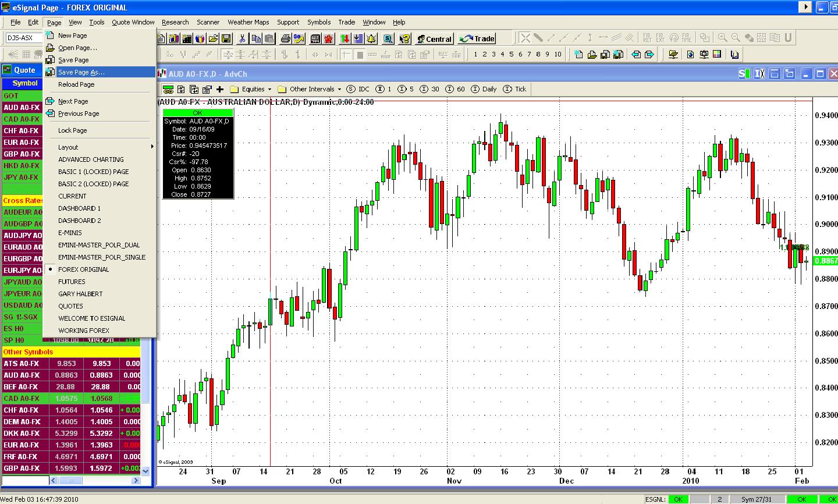Select the Fibonacci retracement tool

647,38
